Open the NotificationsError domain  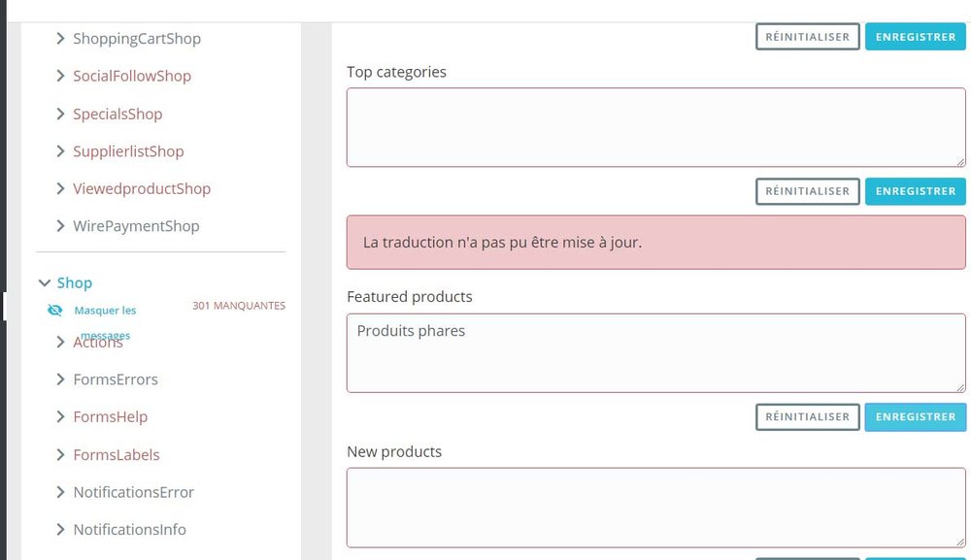pos(133,492)
